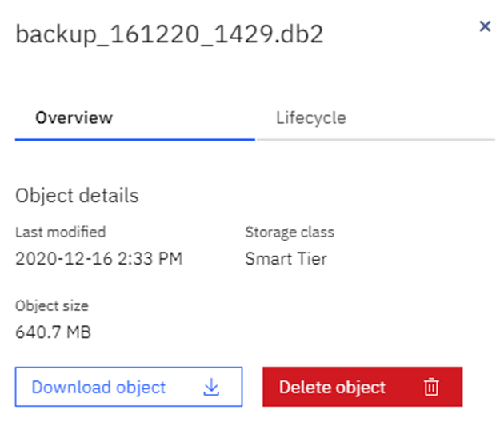Click the word Tier in storage class value
Screen dimensions: 504x438
310,259
